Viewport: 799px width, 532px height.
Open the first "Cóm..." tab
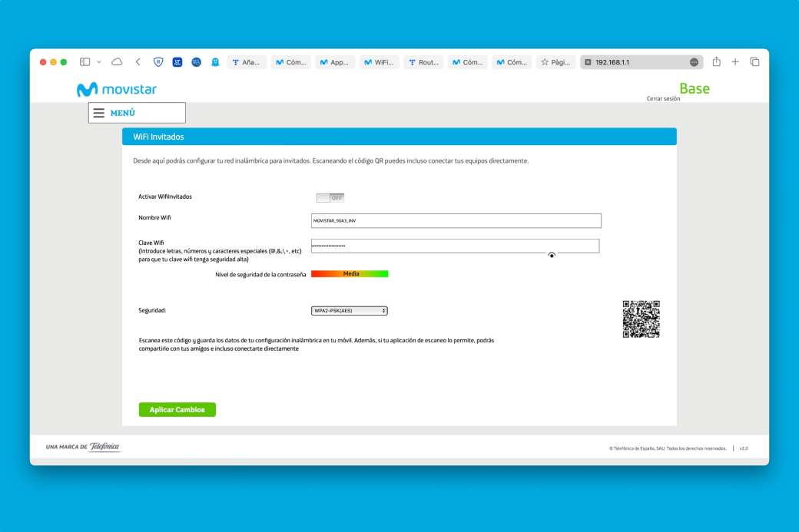pyautogui.click(x=291, y=62)
